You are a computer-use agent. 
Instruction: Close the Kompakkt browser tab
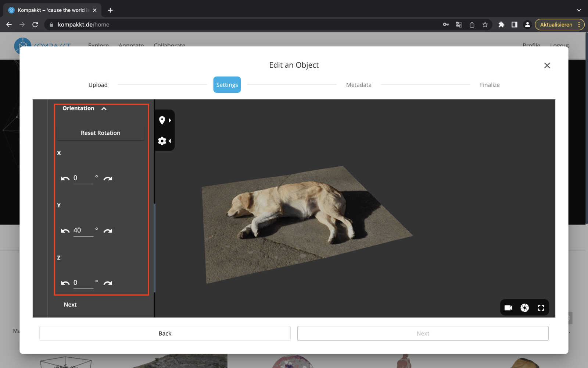[94, 10]
